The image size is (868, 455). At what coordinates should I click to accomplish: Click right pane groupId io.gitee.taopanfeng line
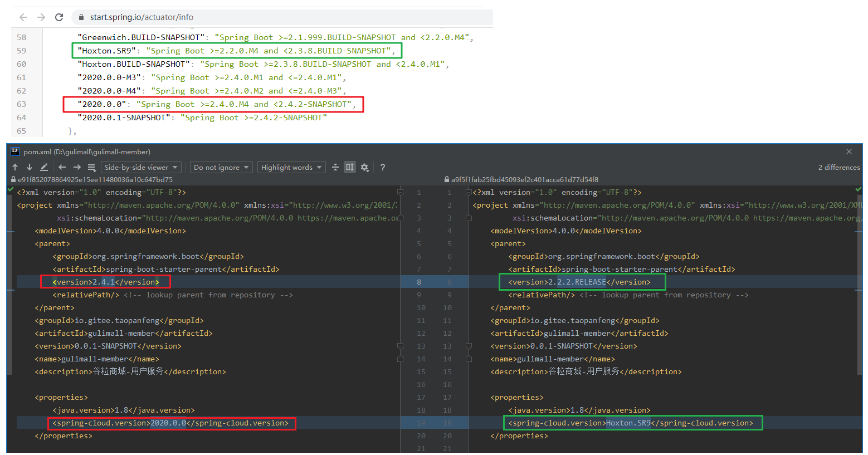click(575, 320)
